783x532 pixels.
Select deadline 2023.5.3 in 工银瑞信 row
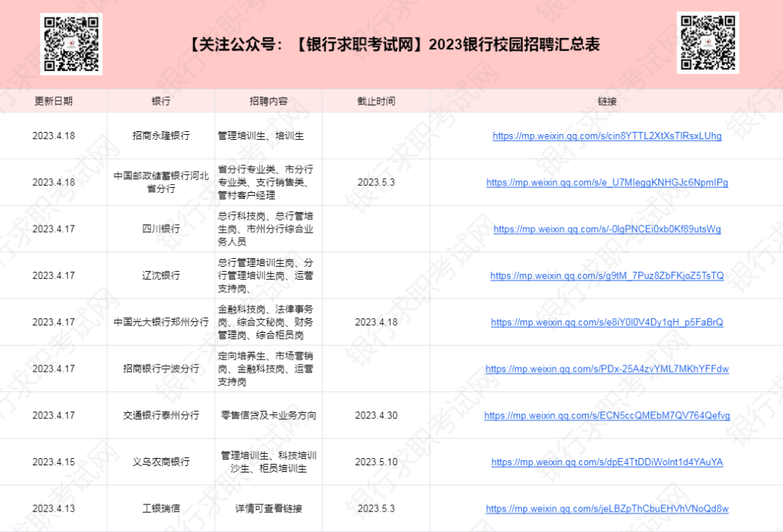tap(376, 509)
